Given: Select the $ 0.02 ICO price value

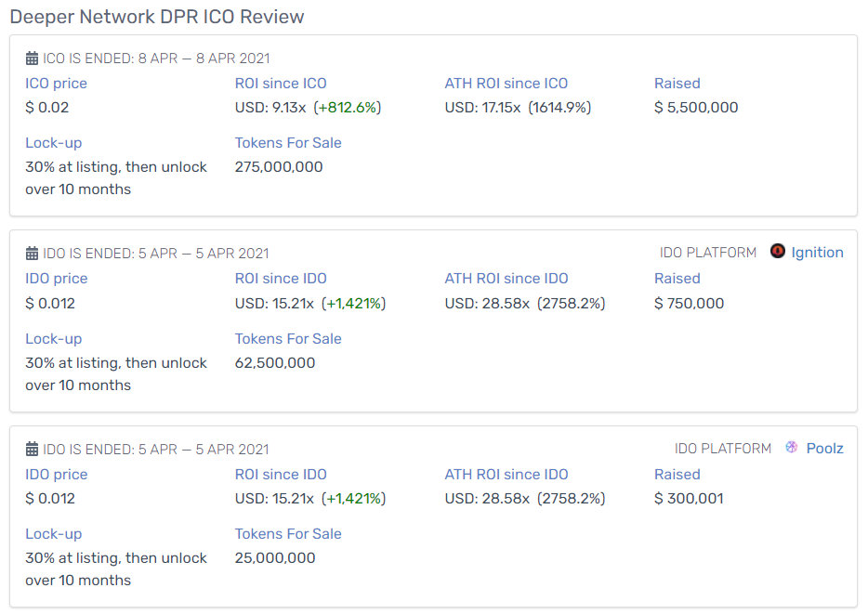Looking at the screenshot, I should [47, 108].
